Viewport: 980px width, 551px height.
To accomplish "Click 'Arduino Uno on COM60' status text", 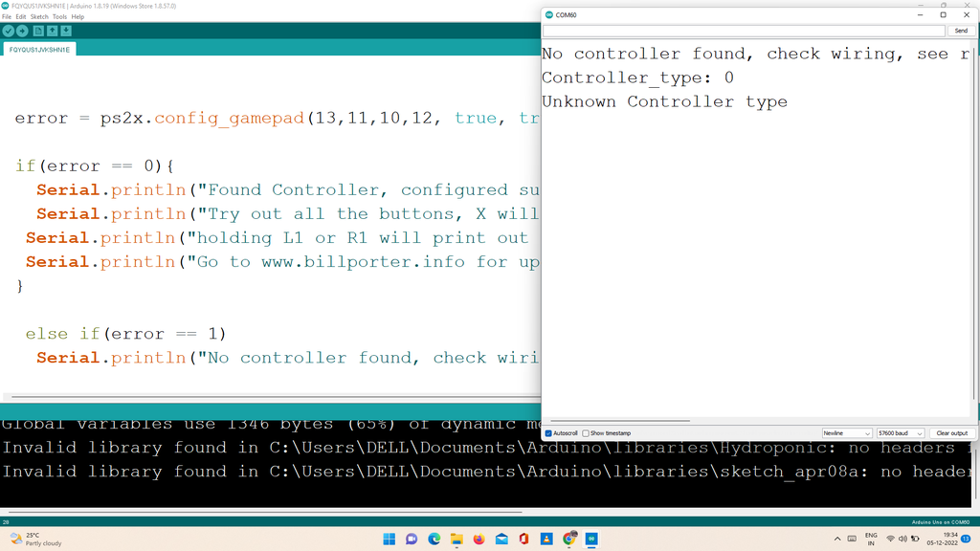I will pos(941,522).
